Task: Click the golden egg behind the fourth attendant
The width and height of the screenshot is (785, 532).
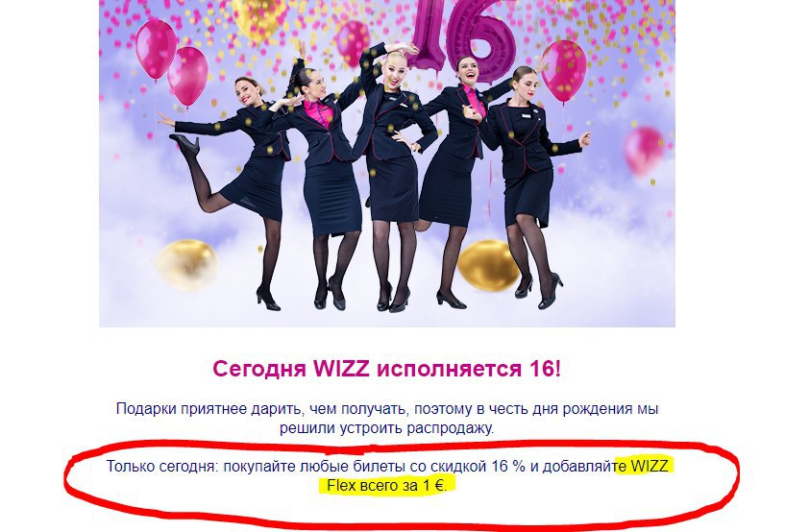Action: [x=487, y=265]
